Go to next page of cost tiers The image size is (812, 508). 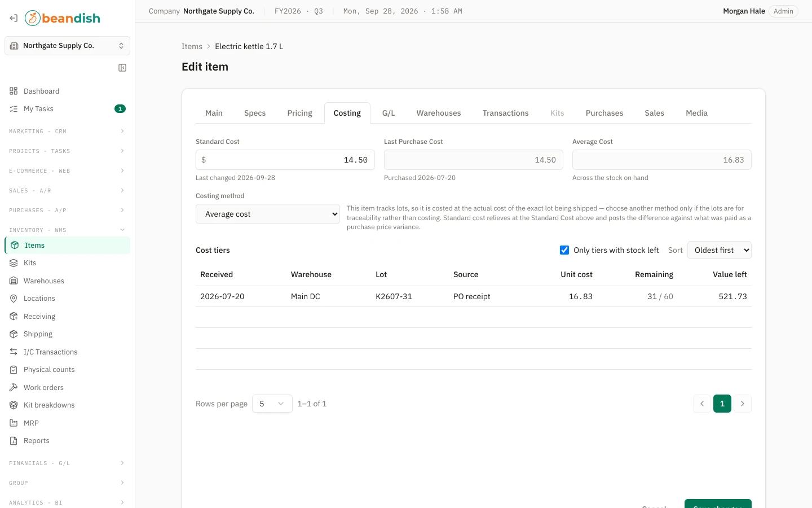point(743,404)
